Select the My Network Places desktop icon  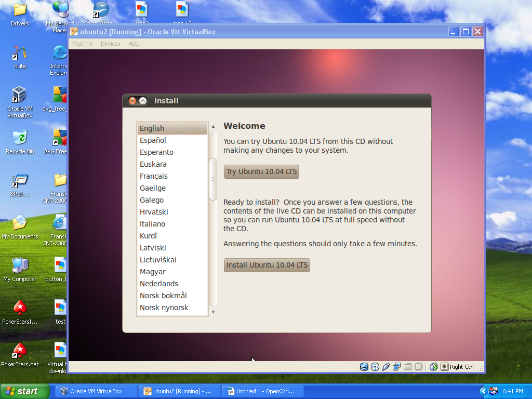coord(59,17)
